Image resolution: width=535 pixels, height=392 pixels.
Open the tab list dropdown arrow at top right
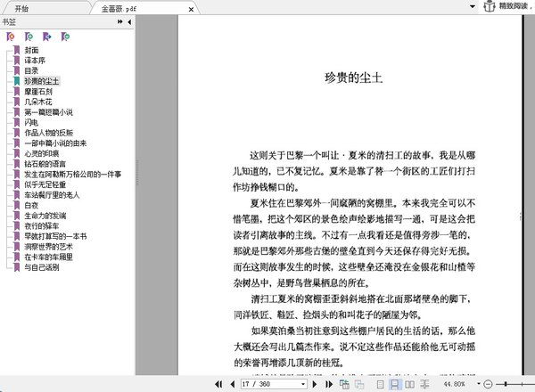click(x=473, y=6)
